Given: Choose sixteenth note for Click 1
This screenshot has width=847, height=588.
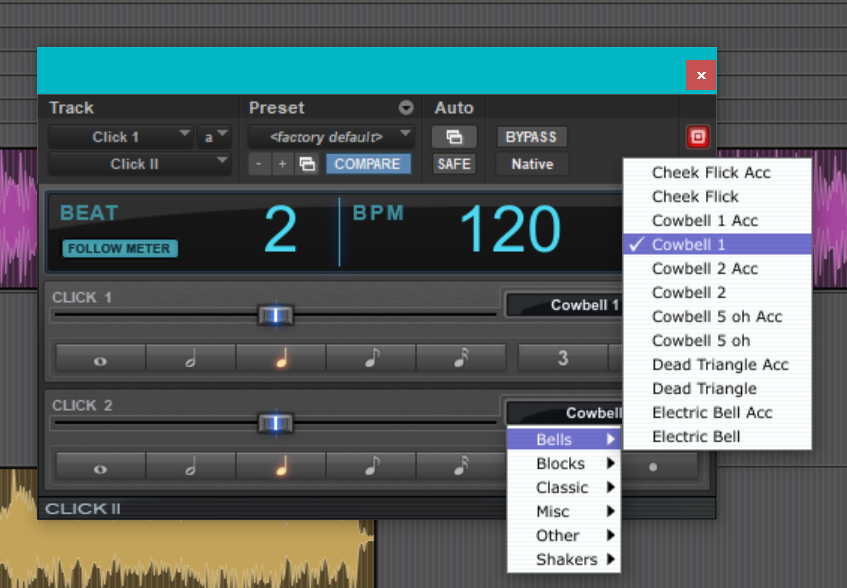Looking at the screenshot, I should 460,358.
